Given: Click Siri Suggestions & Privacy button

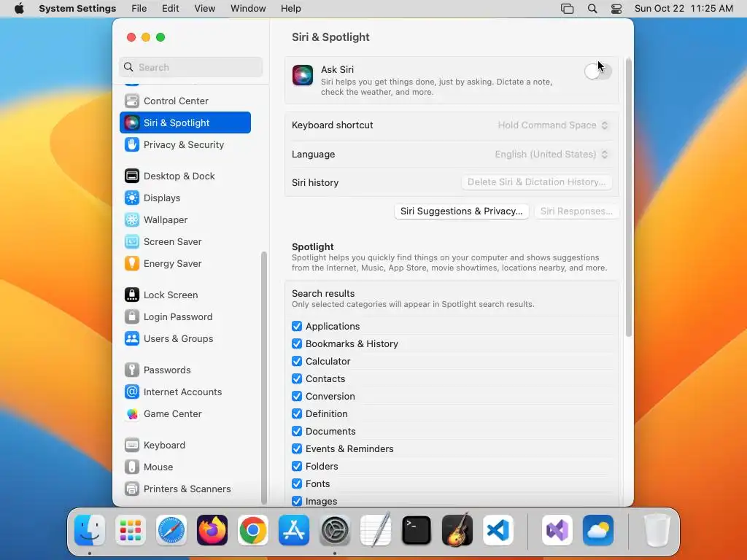Looking at the screenshot, I should 462,211.
